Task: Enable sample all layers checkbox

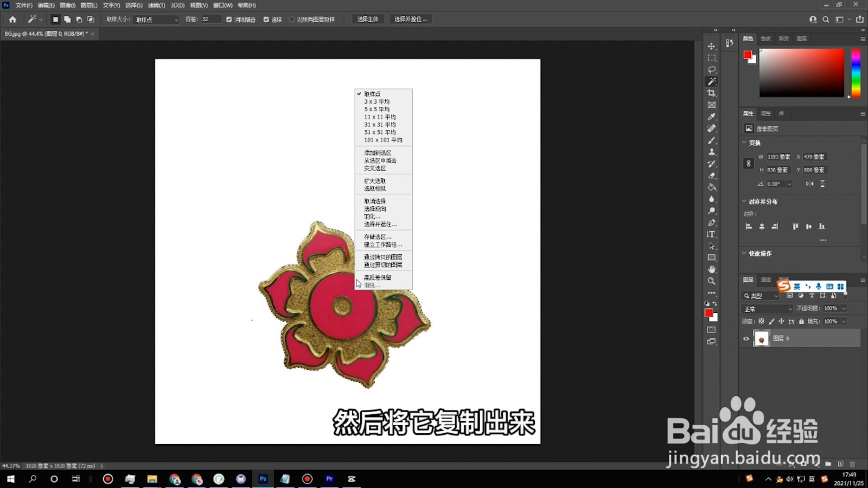Action: (x=292, y=20)
